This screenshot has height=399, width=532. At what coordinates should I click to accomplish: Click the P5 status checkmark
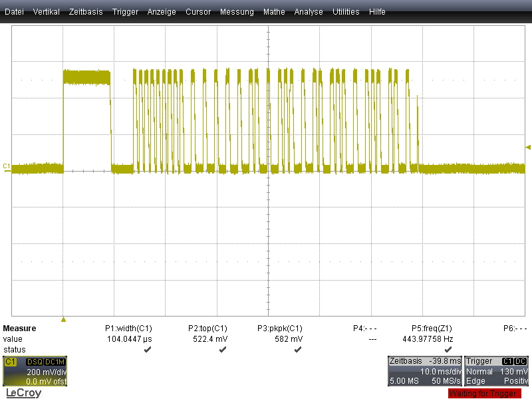448,350
